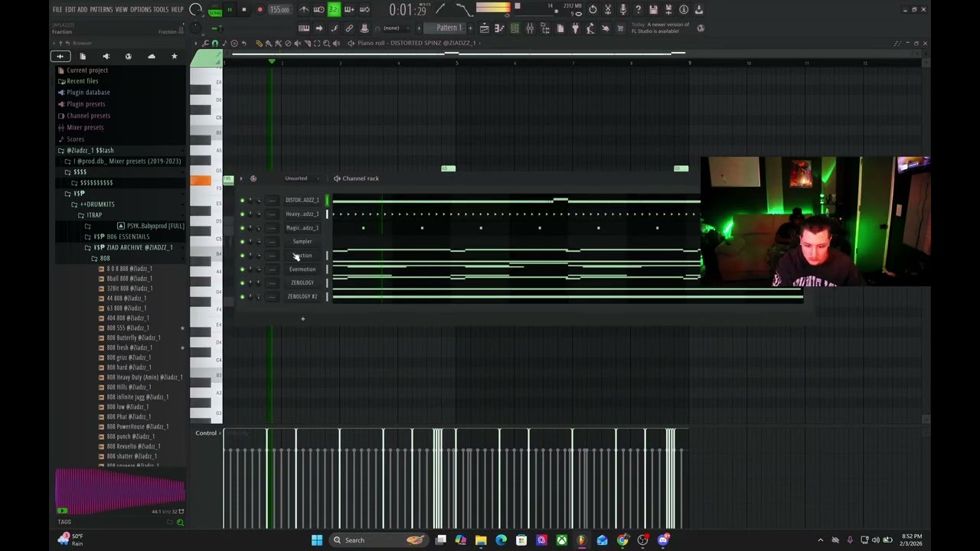Open the TOOLS menu

161,10
